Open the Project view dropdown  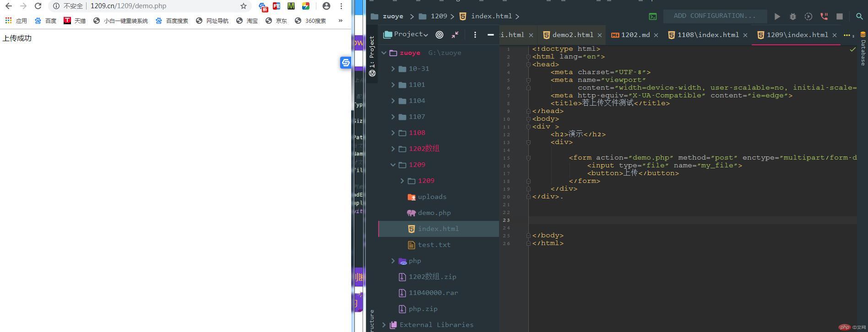point(406,34)
